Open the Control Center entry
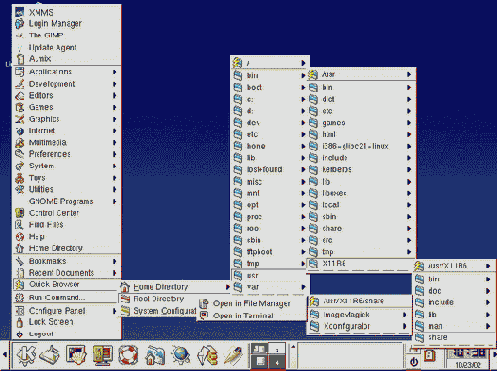This screenshot has height=371, width=497. point(67,213)
